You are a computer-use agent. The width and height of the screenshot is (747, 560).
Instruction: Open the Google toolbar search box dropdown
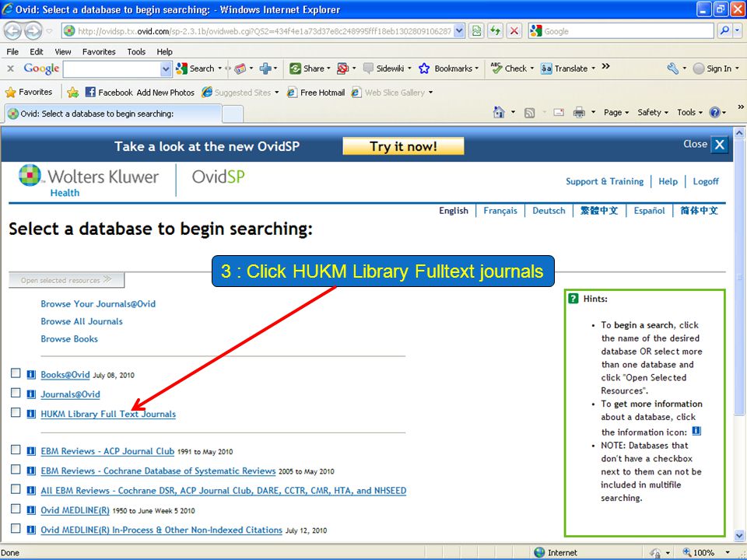point(166,69)
